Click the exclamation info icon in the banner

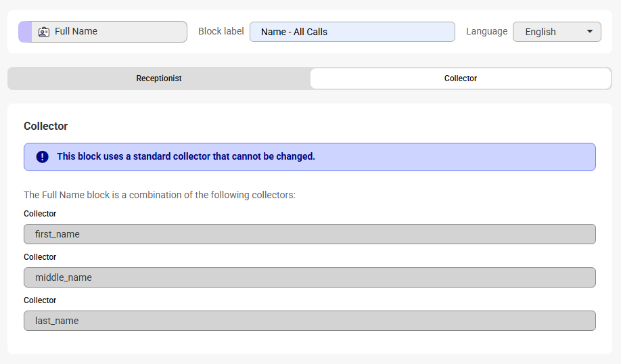[42, 157]
